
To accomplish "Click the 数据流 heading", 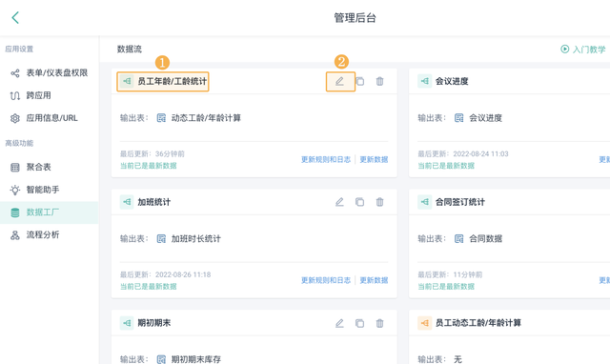I will click(130, 49).
